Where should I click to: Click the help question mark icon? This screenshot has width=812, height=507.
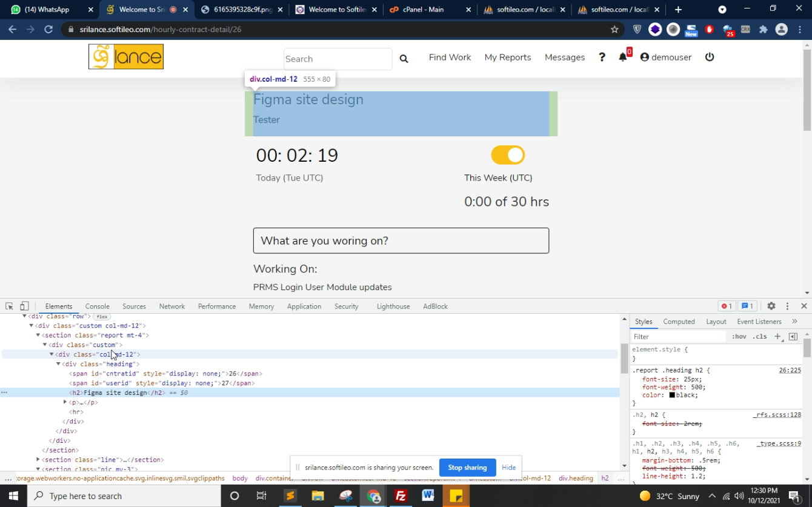click(x=602, y=57)
